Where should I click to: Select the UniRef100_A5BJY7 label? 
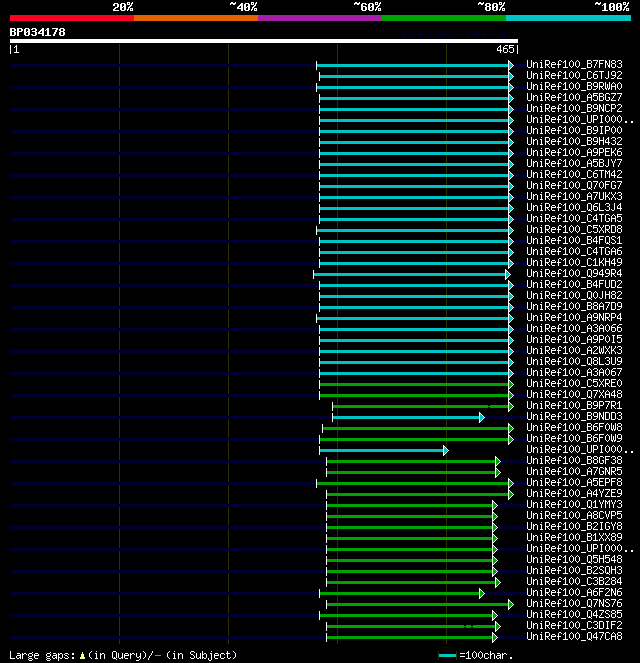pyautogui.click(x=574, y=163)
